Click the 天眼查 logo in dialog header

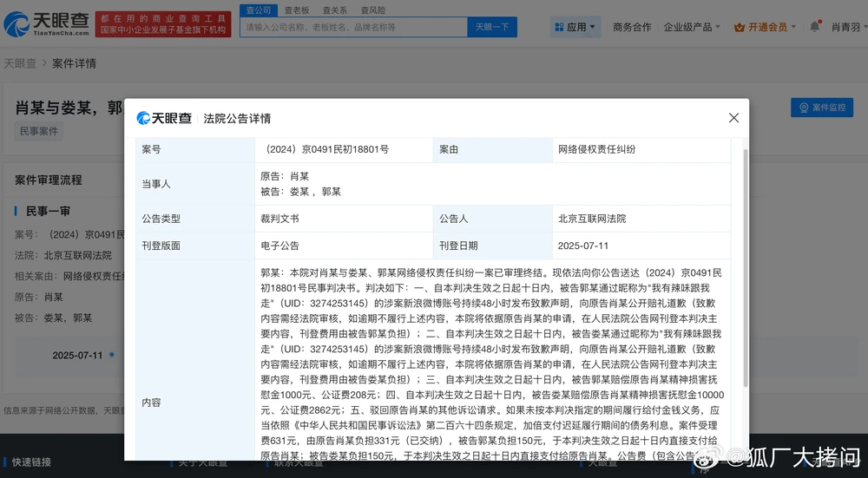click(x=164, y=118)
